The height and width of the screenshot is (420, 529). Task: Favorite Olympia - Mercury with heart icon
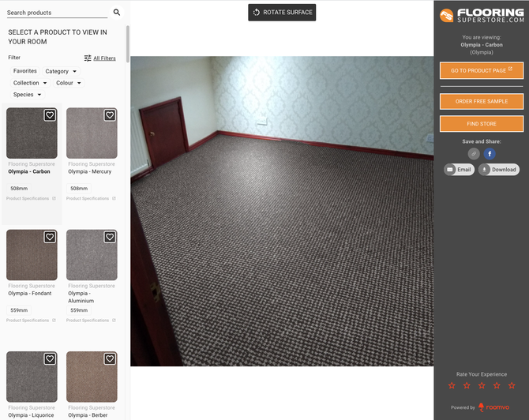110,115
